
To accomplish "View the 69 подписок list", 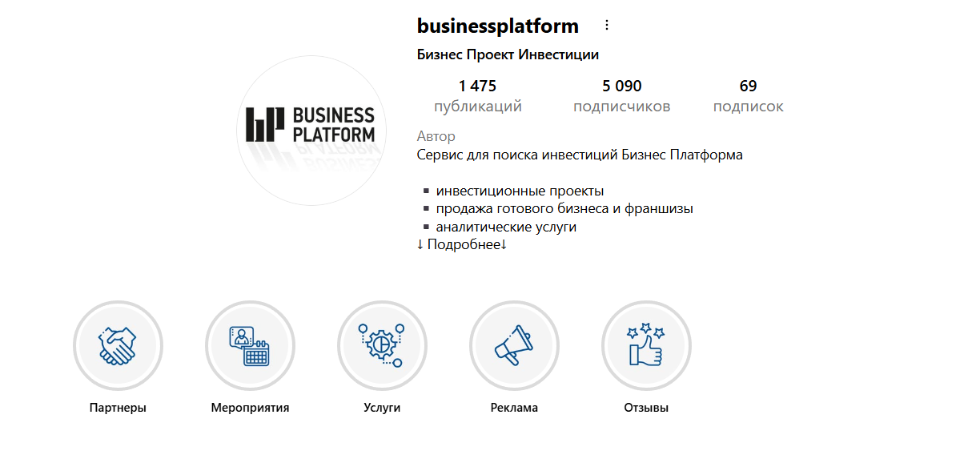I will [748, 96].
